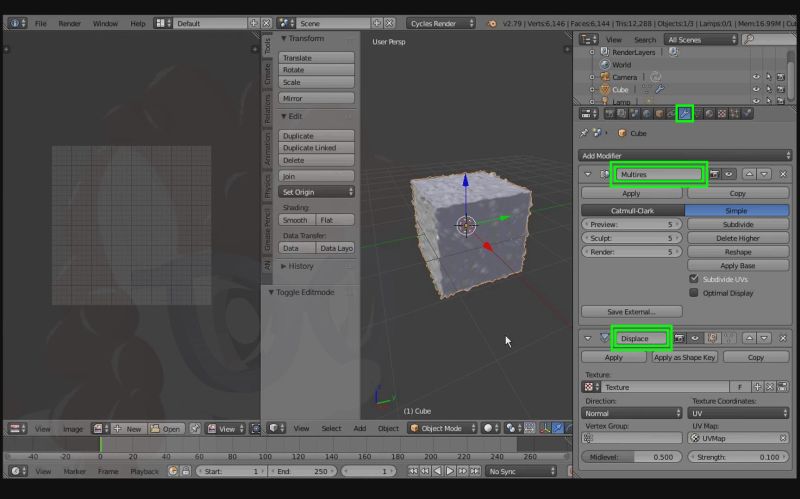Screen dimensions: 800x499
Task: Click the show-texture-in-tab icon right of Texture field
Action: [x=783, y=387]
